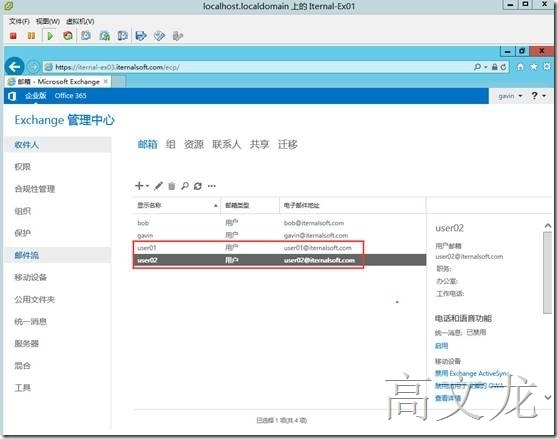Open the 虚拟机(V) menu

(x=80, y=21)
